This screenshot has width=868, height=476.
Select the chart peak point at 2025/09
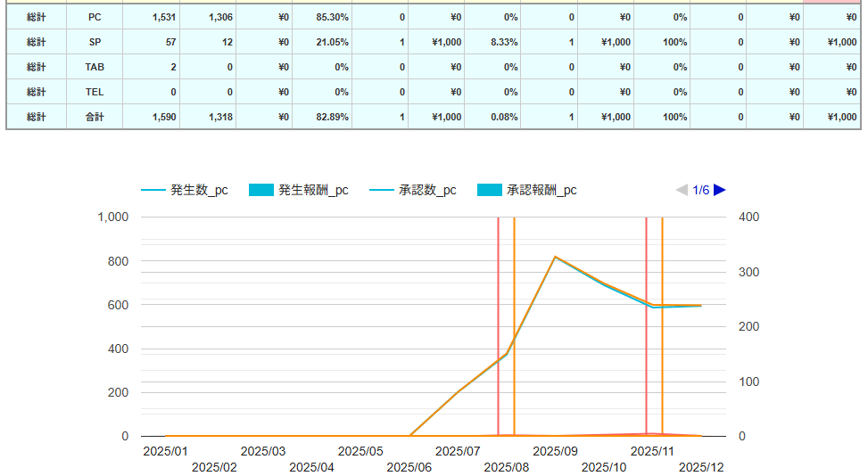pos(556,257)
